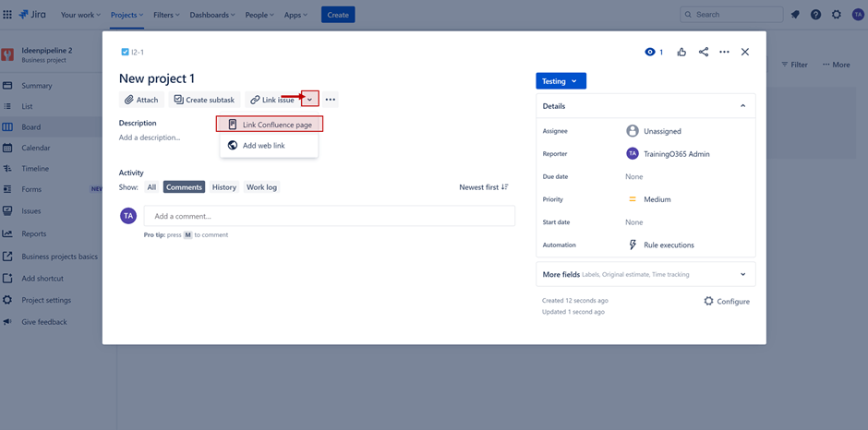Select Link Confluence page menu item

[x=270, y=125]
